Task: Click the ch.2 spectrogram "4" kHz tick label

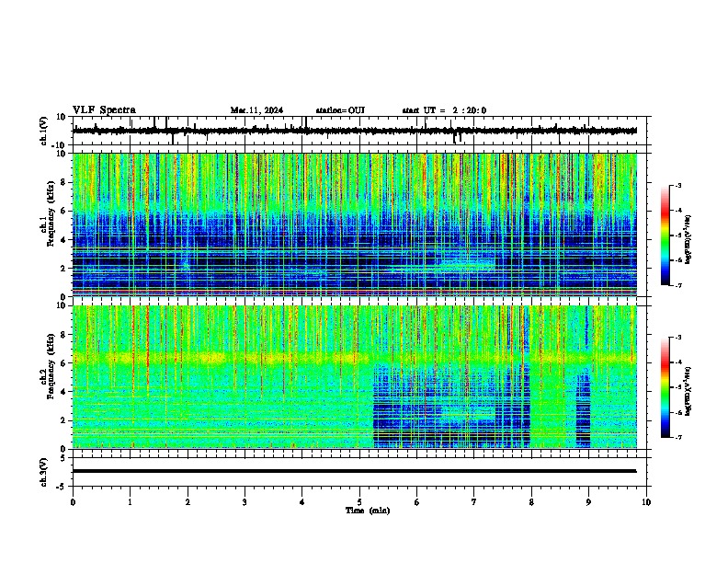Action: [x=63, y=392]
